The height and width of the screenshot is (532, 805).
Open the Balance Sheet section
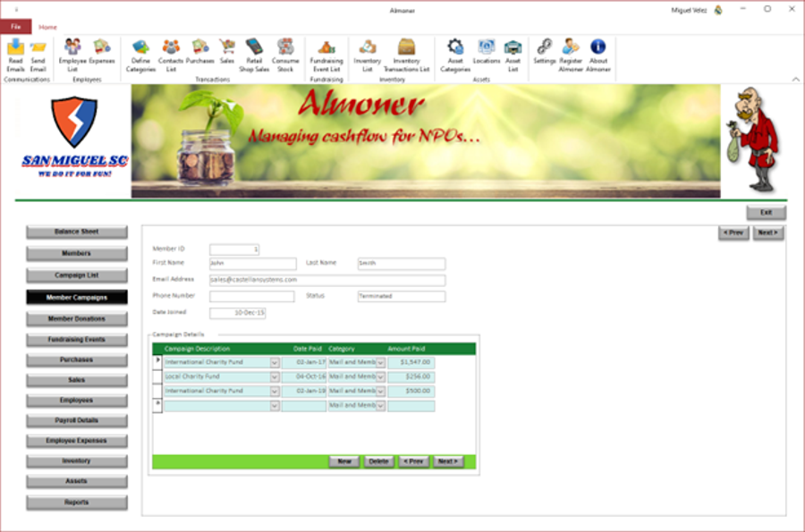77,232
